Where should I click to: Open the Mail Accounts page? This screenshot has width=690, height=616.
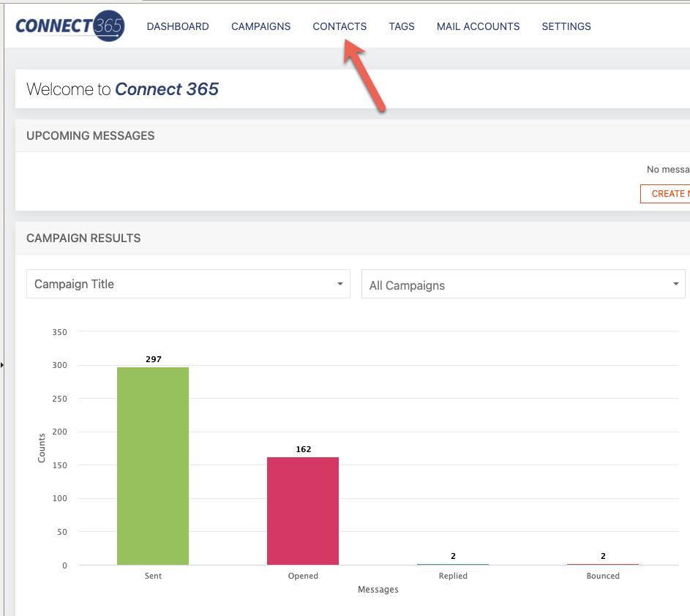(x=478, y=26)
